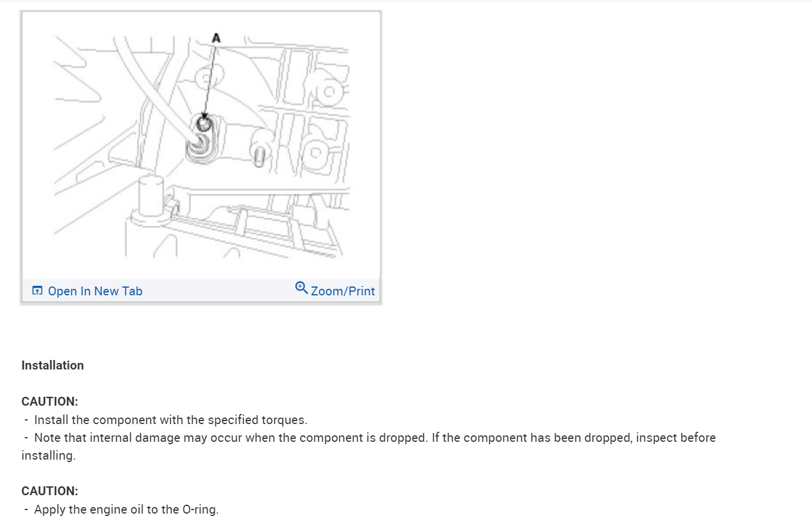812x532 pixels.
Task: Select the Installation heading
Action: click(x=53, y=365)
